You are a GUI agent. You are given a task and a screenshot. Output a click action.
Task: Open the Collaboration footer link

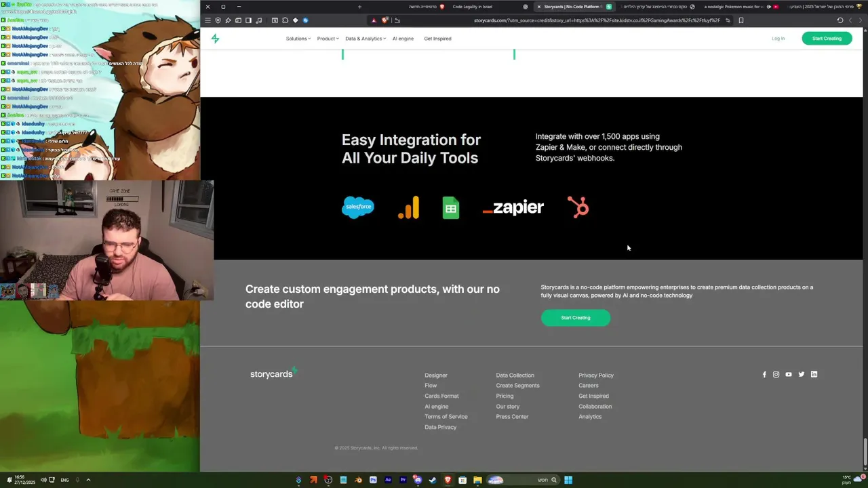(595, 407)
